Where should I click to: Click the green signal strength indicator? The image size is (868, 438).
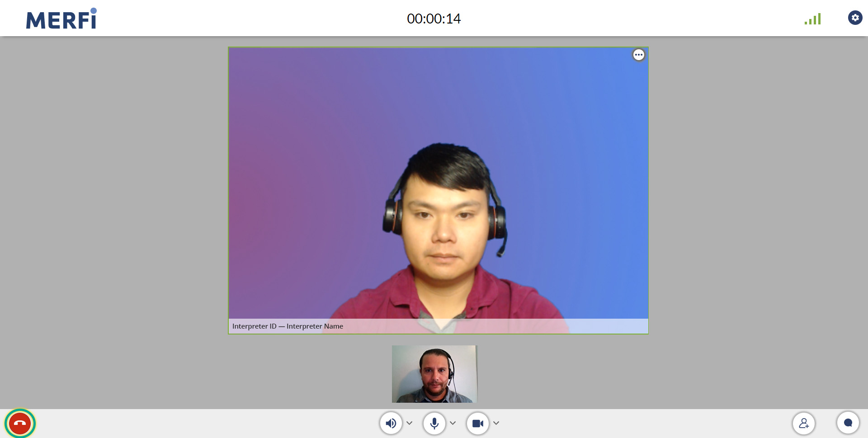(x=812, y=19)
